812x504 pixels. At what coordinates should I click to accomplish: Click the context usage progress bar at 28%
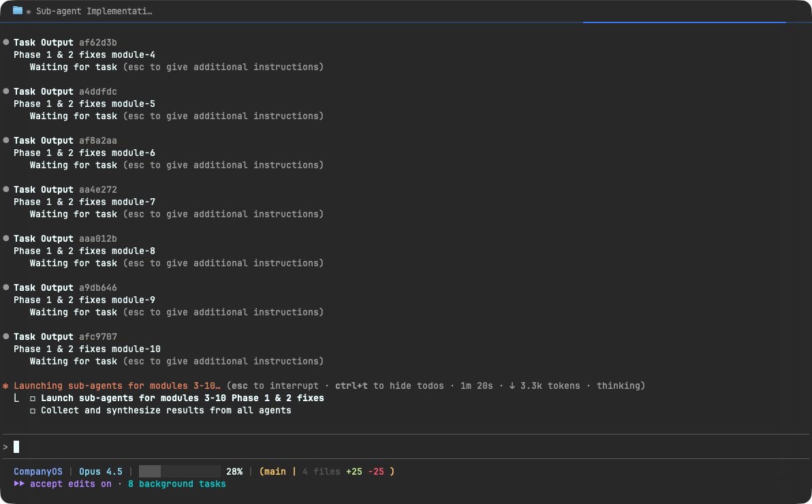tap(180, 471)
